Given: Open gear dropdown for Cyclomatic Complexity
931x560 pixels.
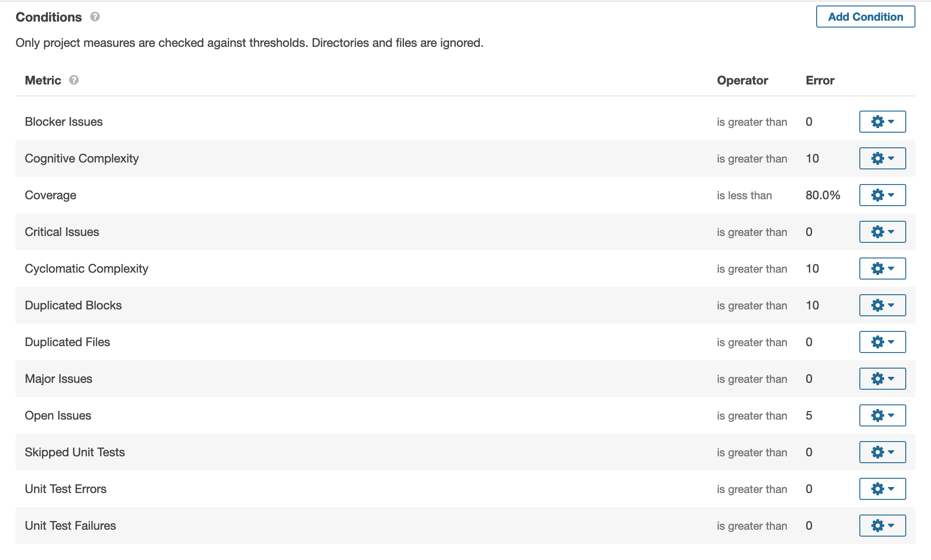Looking at the screenshot, I should 882,269.
